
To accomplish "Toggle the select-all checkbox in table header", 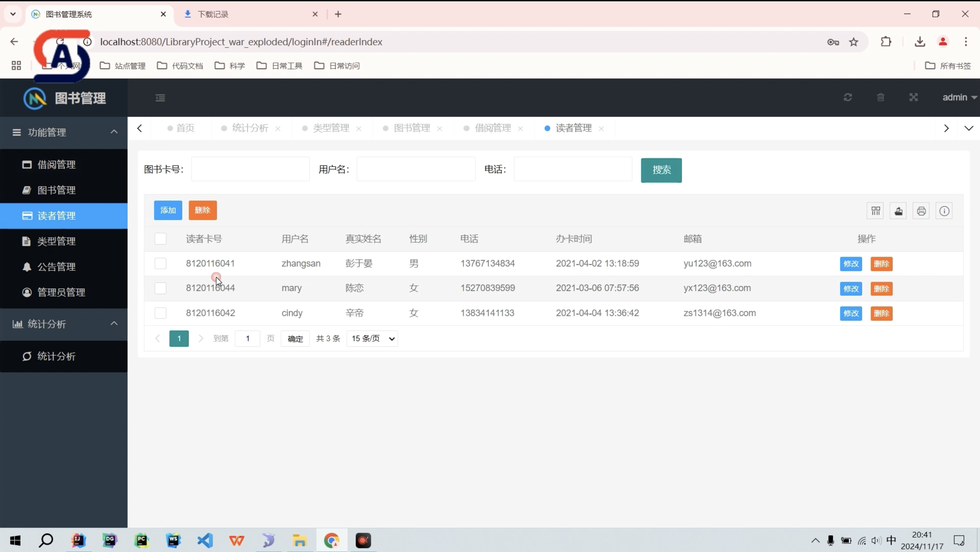I will click(160, 239).
